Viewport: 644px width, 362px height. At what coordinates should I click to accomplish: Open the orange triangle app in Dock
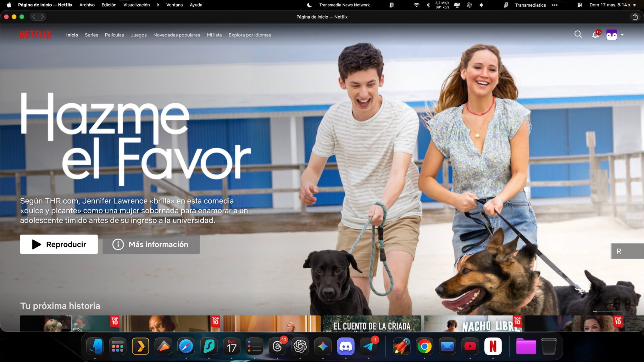click(x=163, y=346)
